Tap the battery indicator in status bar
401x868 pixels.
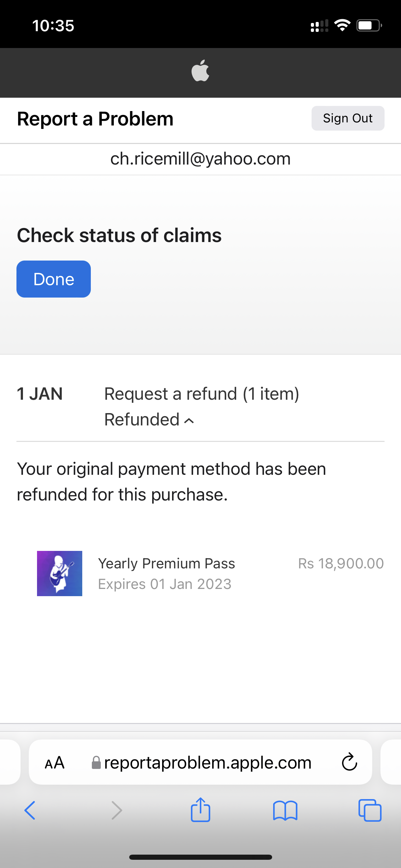tap(369, 25)
